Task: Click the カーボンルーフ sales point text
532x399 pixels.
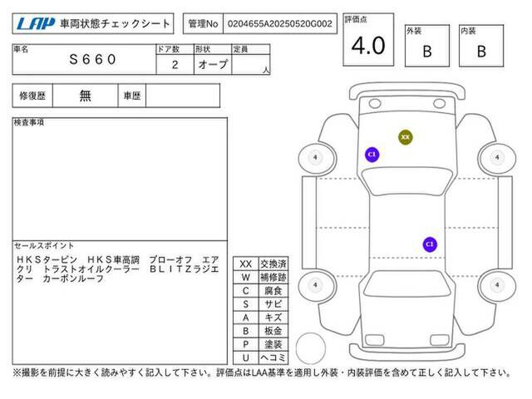Action: point(73,279)
